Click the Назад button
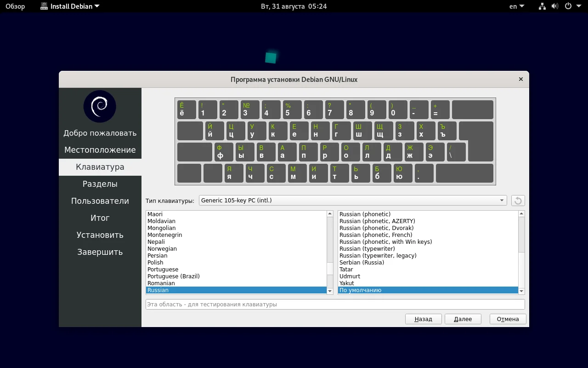The image size is (588, 368). point(423,319)
